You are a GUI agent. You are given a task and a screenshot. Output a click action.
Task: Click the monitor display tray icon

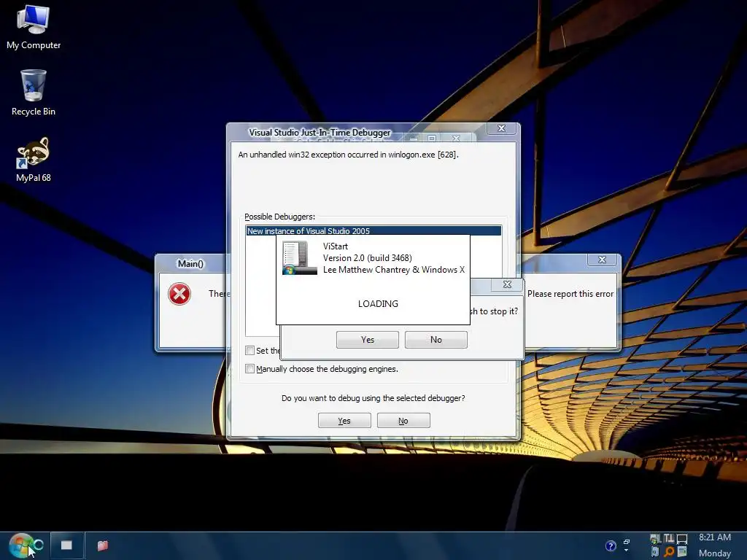point(682,539)
